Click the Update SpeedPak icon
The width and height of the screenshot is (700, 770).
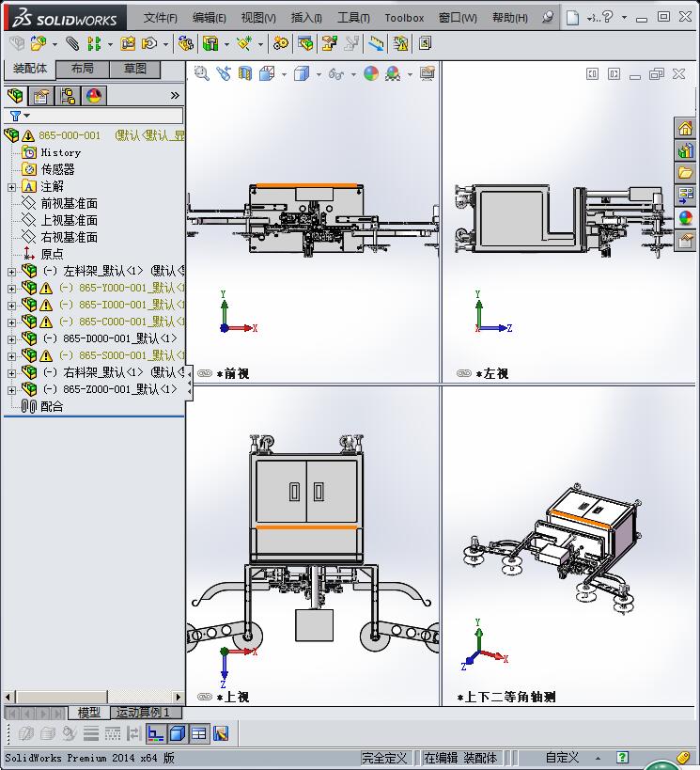400,43
